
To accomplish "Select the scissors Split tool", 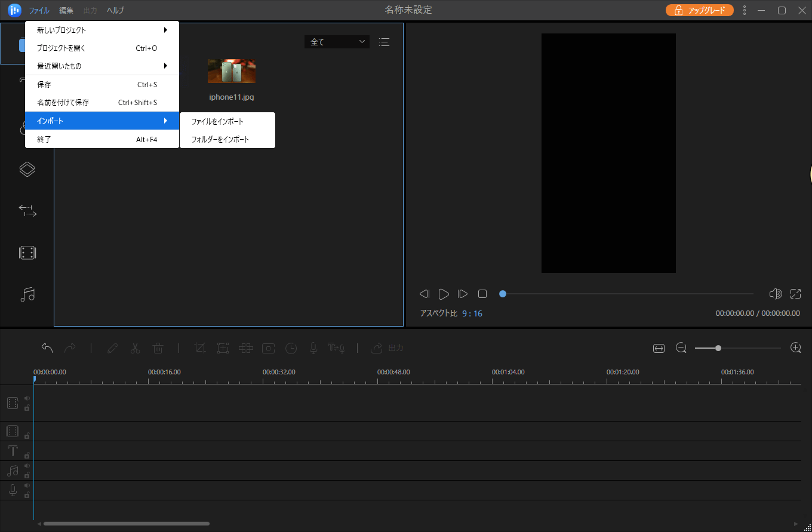I will tap(136, 348).
